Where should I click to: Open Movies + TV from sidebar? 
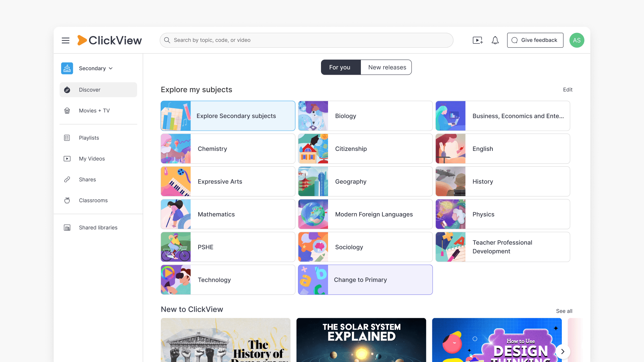tap(98, 111)
